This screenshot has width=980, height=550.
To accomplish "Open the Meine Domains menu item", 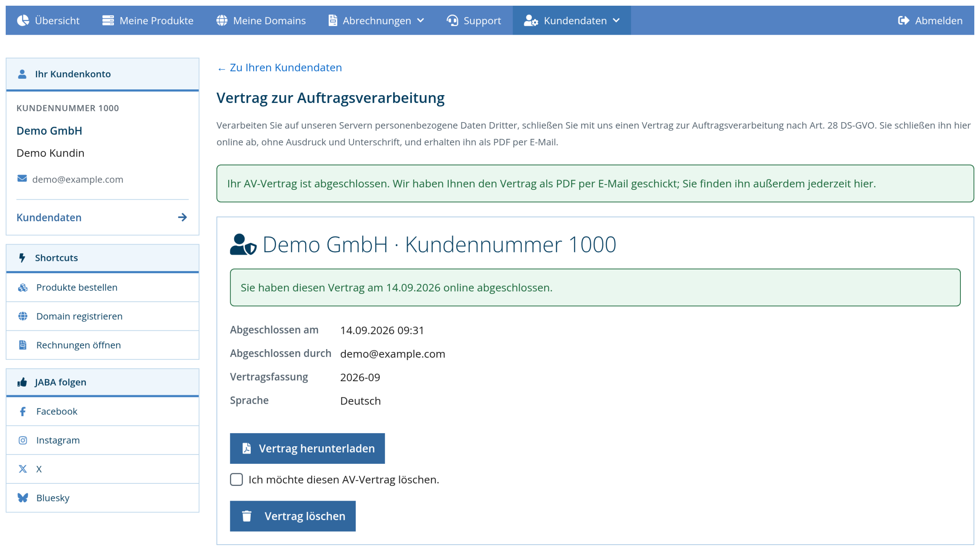I will [261, 20].
